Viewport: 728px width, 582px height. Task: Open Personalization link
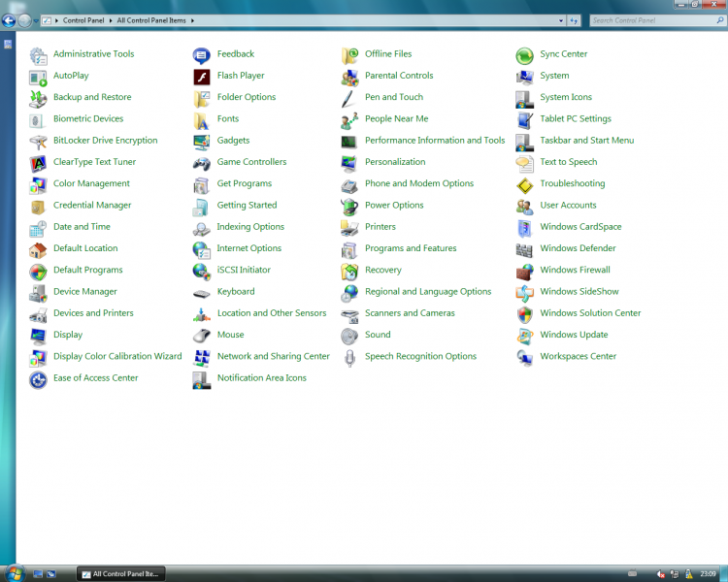395,162
